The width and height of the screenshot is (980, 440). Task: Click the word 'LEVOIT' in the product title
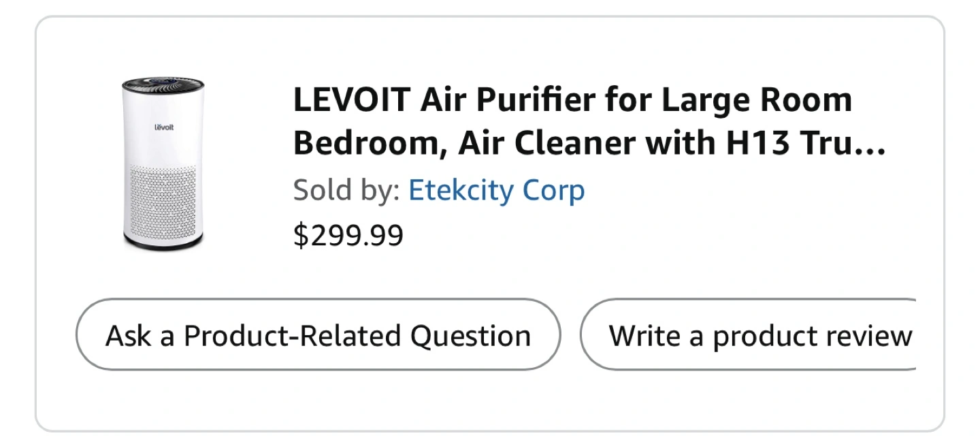point(352,101)
